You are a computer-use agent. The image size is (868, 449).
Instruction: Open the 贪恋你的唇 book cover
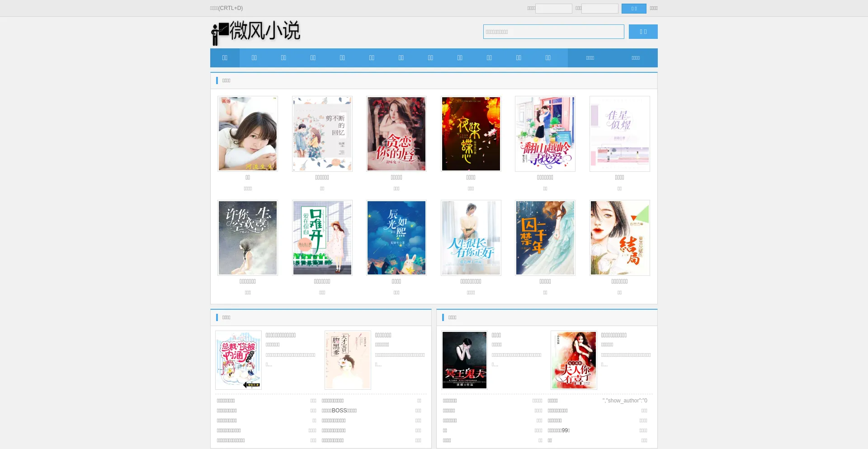click(396, 134)
